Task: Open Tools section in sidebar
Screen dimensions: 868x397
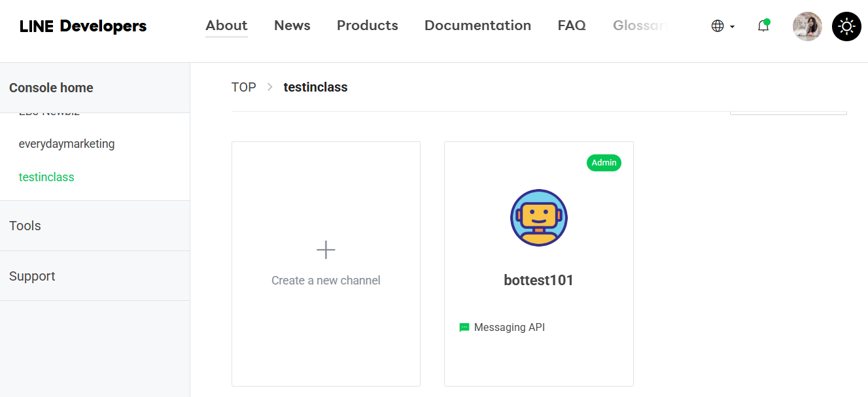Action: pyautogui.click(x=25, y=226)
